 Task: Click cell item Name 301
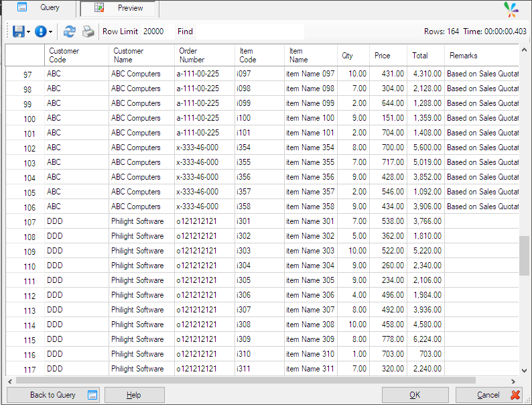311,221
